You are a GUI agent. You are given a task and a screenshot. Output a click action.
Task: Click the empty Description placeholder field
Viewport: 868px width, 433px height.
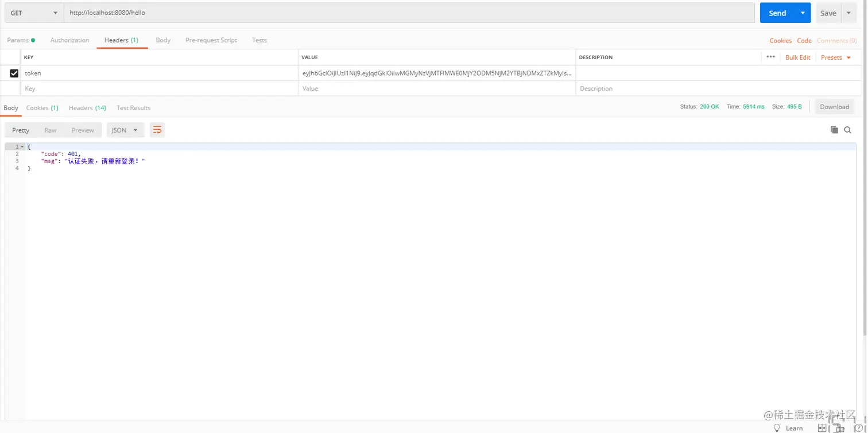719,88
